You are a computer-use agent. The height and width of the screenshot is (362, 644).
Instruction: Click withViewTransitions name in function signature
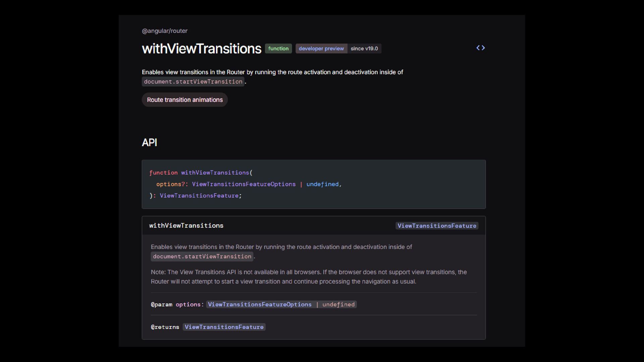[215, 173]
